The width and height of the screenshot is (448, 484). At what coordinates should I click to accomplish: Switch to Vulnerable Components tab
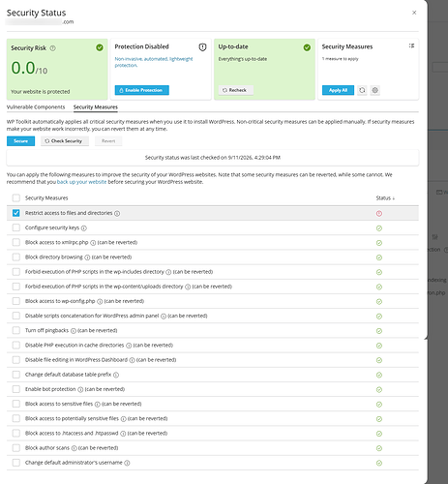tap(36, 107)
